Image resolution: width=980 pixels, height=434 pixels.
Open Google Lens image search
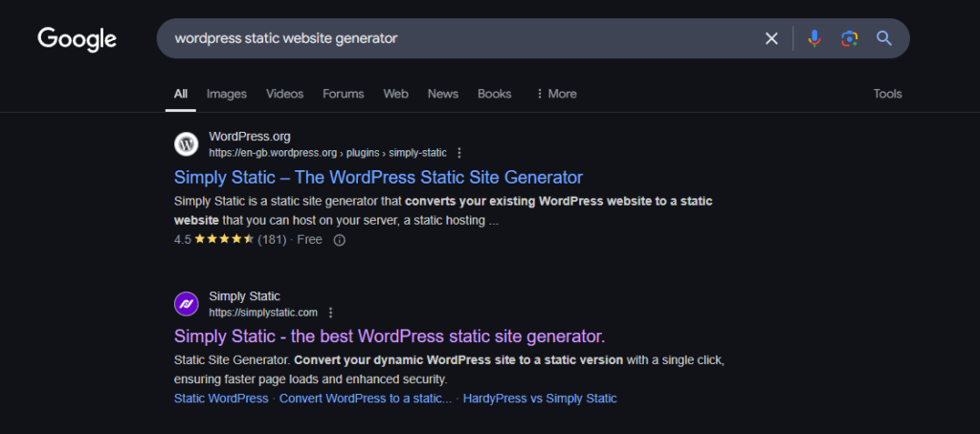click(x=849, y=39)
